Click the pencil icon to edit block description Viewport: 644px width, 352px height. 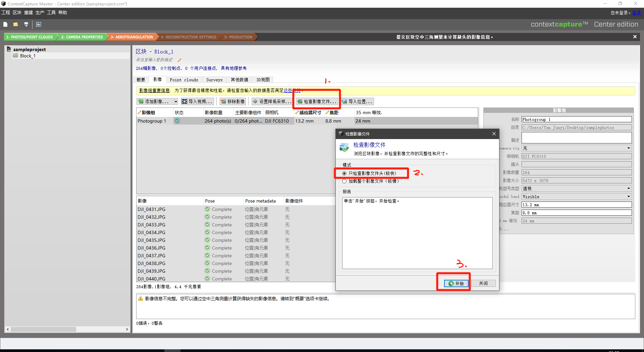click(x=179, y=60)
